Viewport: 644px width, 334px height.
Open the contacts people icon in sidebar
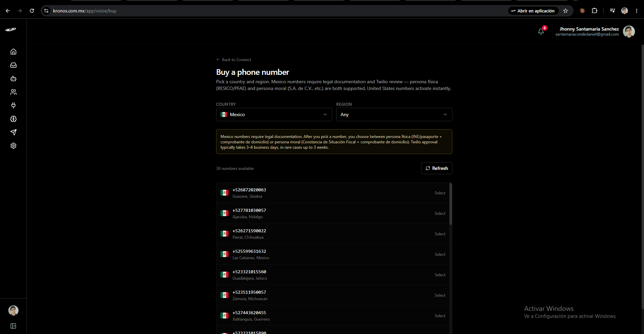[x=13, y=92]
